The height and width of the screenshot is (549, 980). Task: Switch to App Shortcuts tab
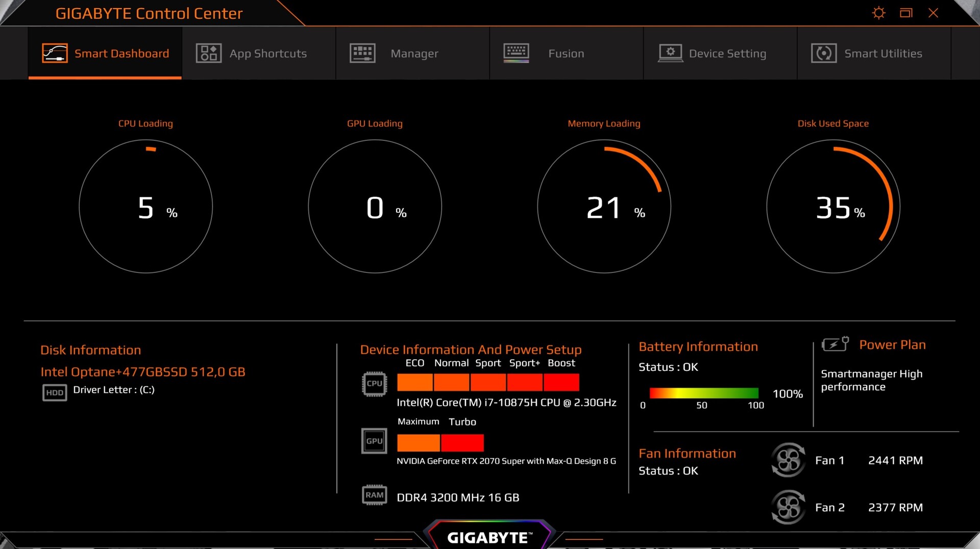[259, 53]
